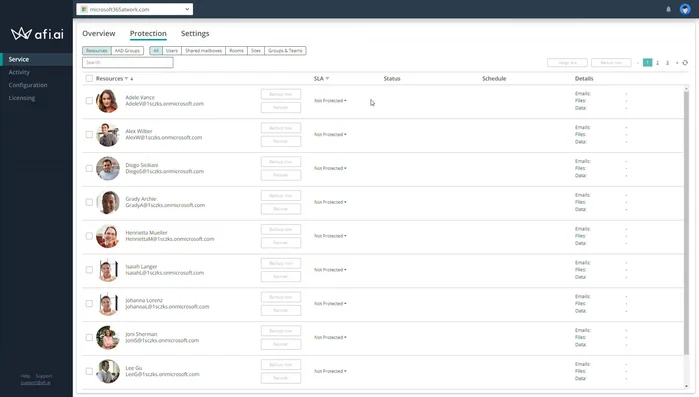699x397 pixels.
Task: Check the box for Adele Vance
Action: click(89, 101)
